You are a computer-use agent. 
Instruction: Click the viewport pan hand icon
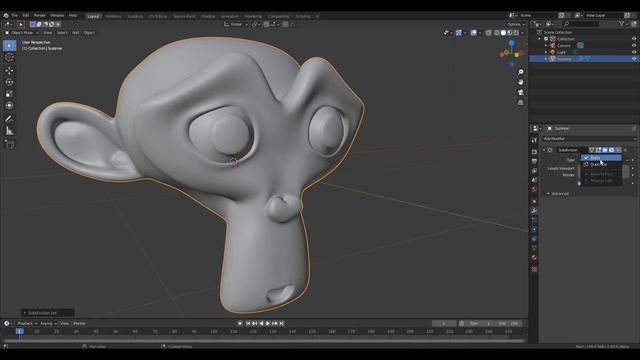(520, 82)
